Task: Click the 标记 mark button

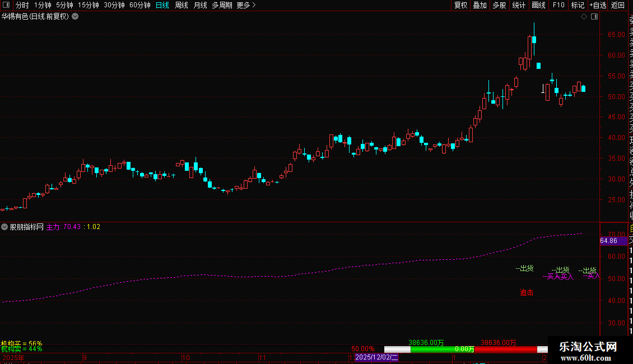Action: tap(578, 5)
